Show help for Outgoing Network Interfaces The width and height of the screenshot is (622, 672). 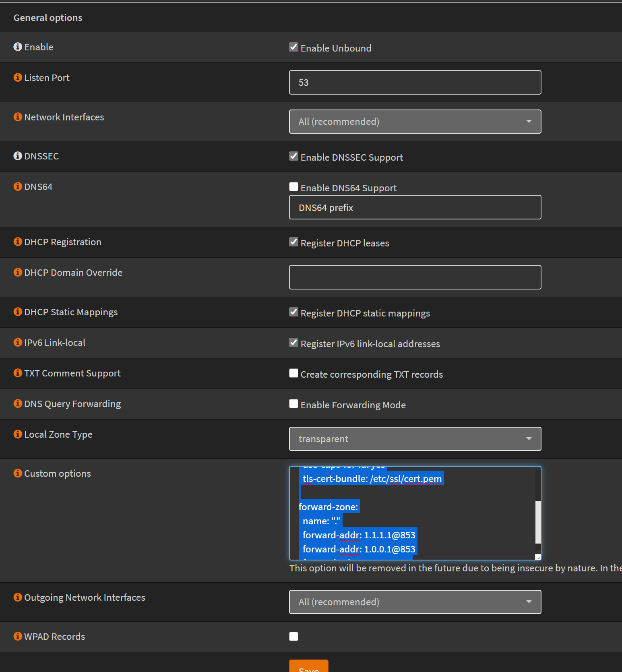[x=18, y=597]
